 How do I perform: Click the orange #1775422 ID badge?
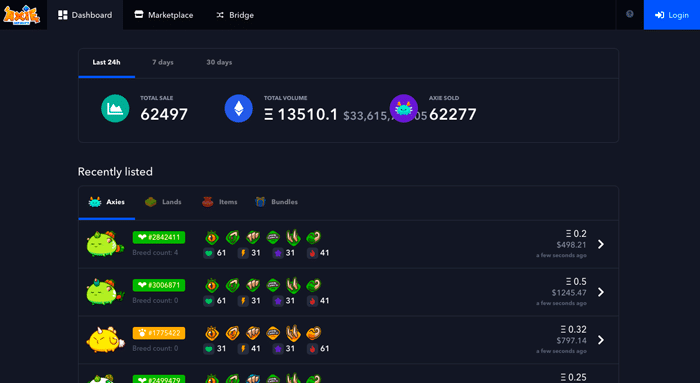158,333
